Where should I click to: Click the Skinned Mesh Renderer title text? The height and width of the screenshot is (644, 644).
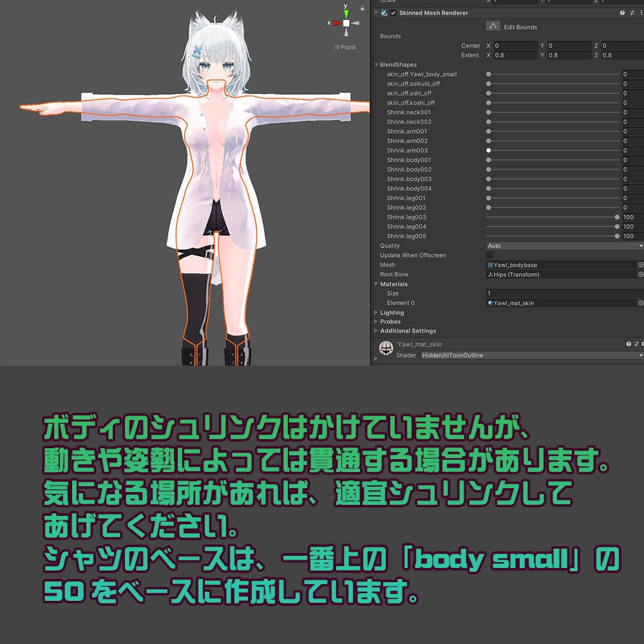pyautogui.click(x=433, y=13)
